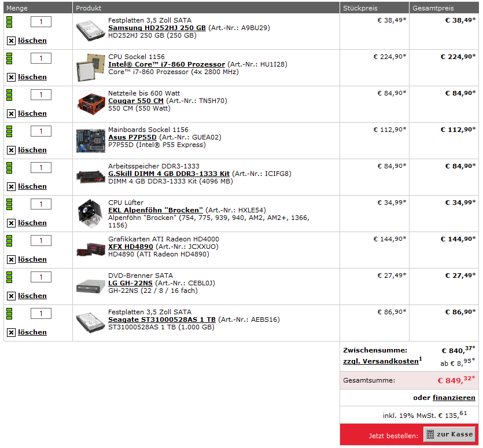Focus quantity field for Asus P7P55D
This screenshot has width=483, height=448.
[x=41, y=131]
